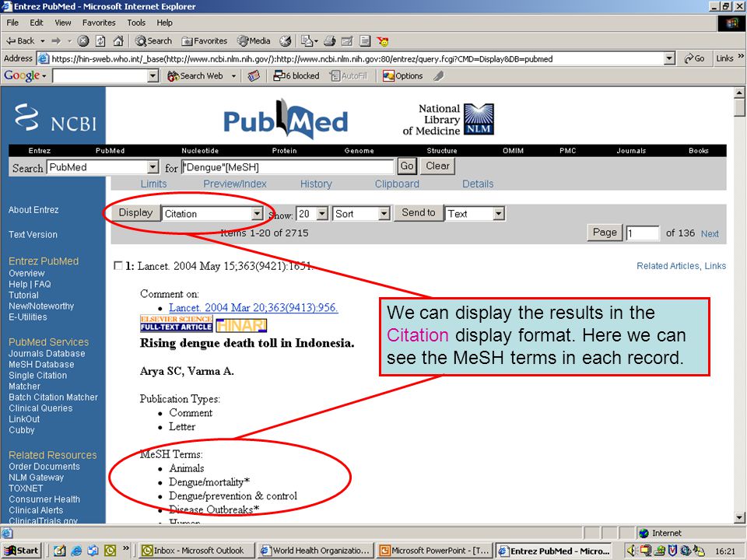The height and width of the screenshot is (560, 747).
Task: Click the search query field
Action: click(x=288, y=167)
